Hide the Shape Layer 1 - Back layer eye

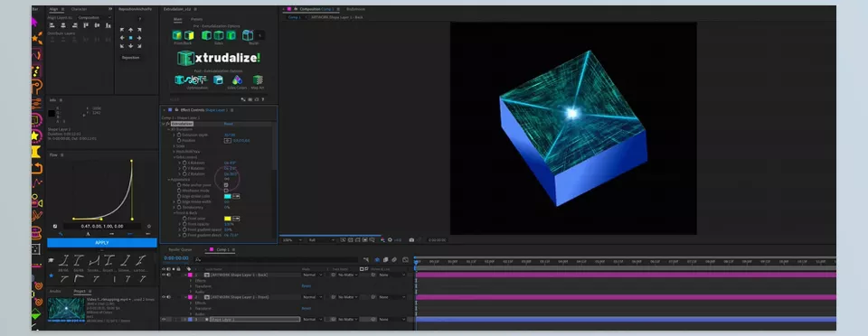click(164, 275)
